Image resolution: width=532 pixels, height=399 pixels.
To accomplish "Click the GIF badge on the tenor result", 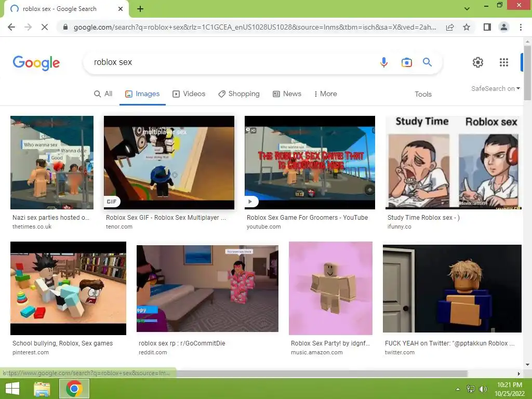I will click(112, 202).
